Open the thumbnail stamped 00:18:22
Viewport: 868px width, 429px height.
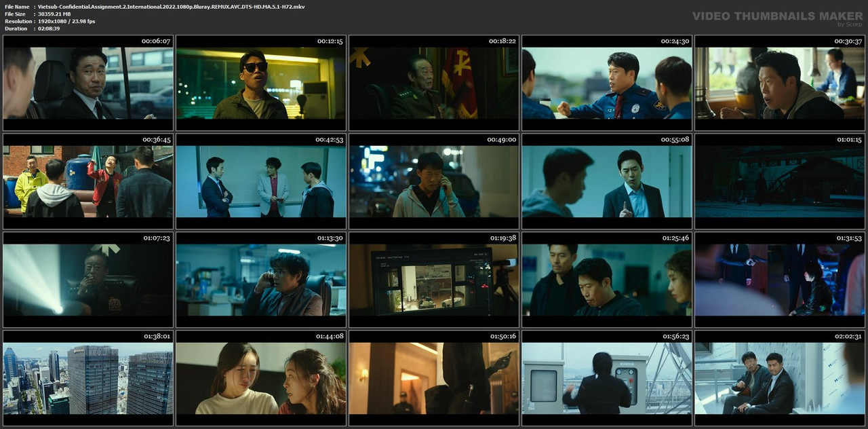coord(434,83)
